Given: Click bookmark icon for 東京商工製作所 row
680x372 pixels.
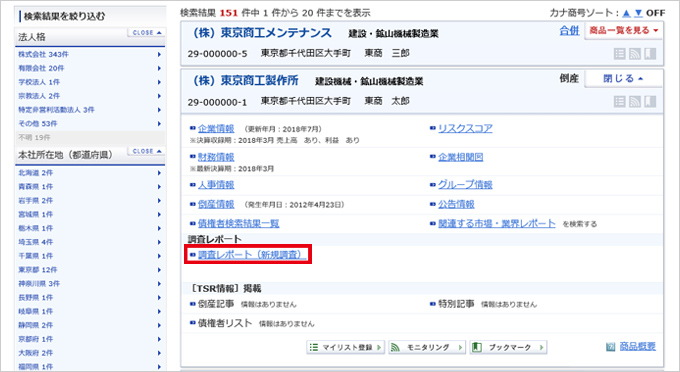Looking at the screenshot, I should 650,101.
